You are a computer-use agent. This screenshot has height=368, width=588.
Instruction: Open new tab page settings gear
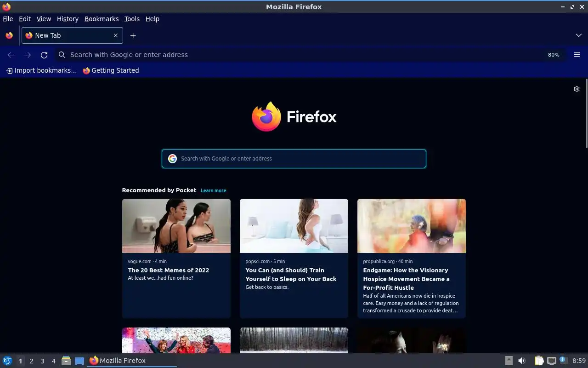coord(577,89)
